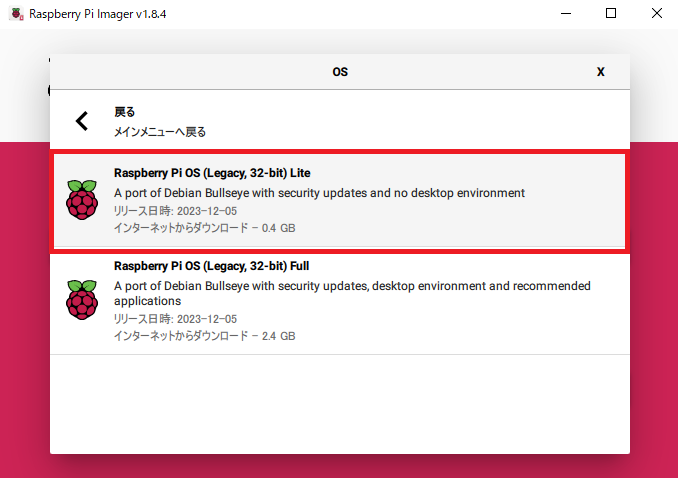Click the 2.4 GB download size line
The image size is (678, 478).
[x=205, y=336]
